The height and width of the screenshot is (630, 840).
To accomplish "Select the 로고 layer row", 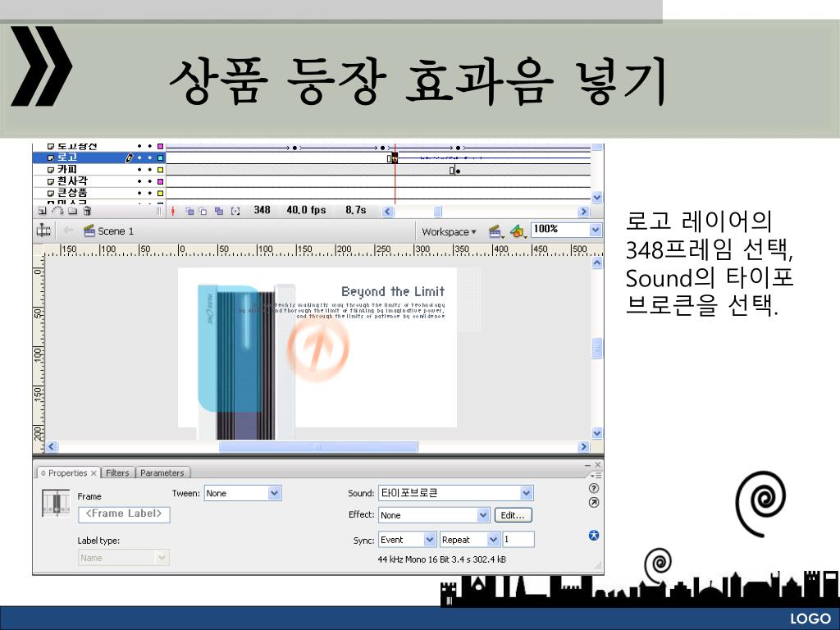I will 99,158.
